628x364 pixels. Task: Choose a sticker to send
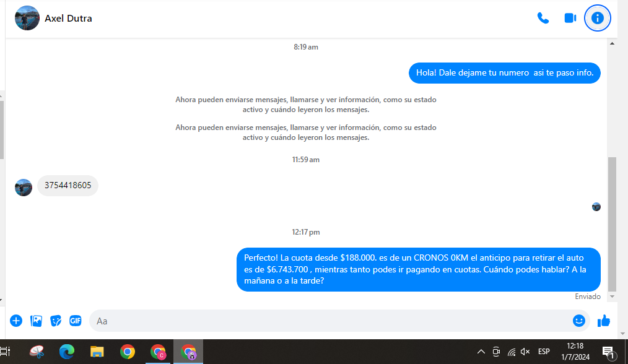point(56,321)
